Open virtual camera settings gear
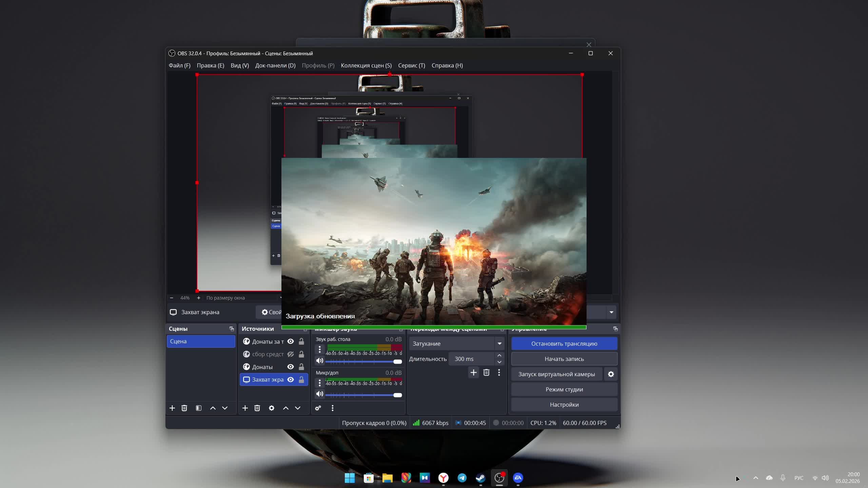Screen dimensions: 868x488 [x=611, y=374]
